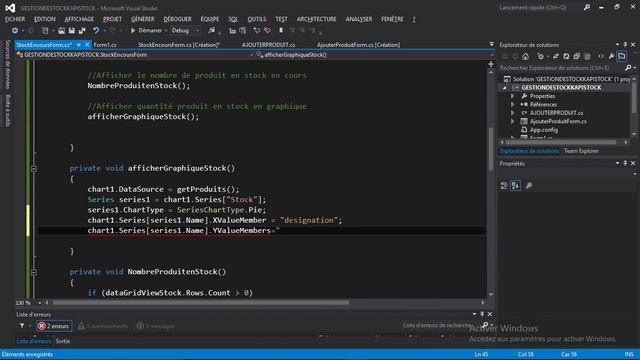Click the Quick Launch search magnifier
The height and width of the screenshot is (360, 640).
(x=587, y=7)
